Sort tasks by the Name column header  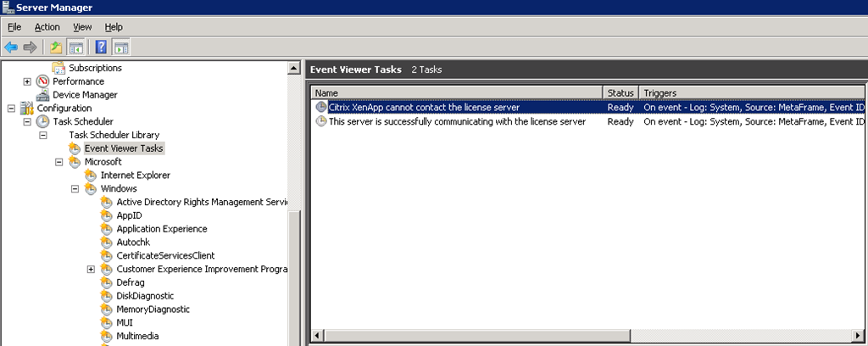pos(457,93)
